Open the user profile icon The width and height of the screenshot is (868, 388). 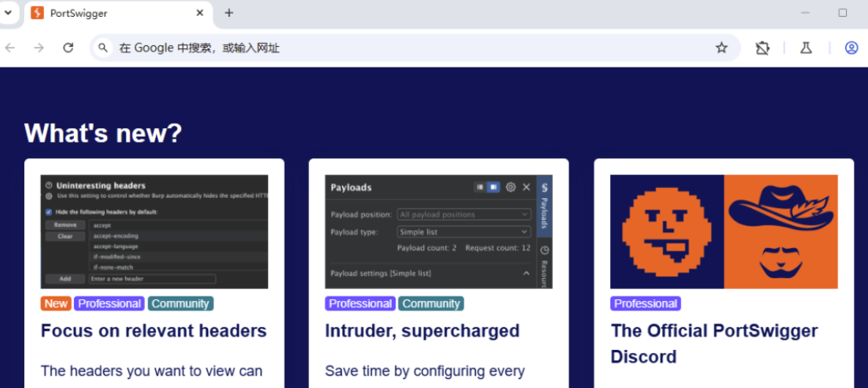[x=851, y=48]
